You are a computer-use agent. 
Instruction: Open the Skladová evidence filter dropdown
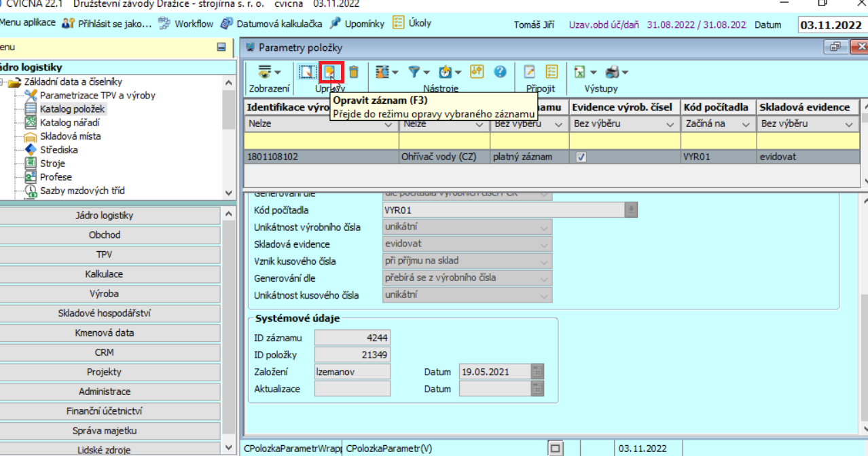(x=849, y=124)
